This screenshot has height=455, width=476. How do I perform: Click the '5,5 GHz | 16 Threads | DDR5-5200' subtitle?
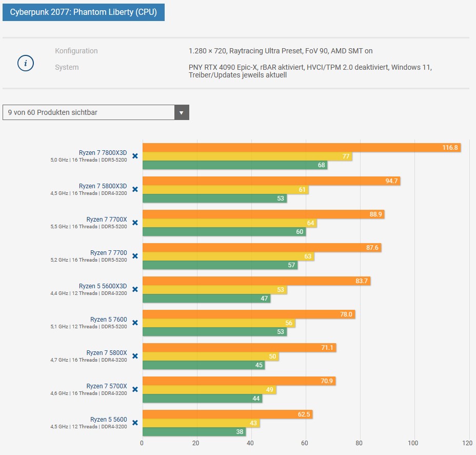click(89, 227)
